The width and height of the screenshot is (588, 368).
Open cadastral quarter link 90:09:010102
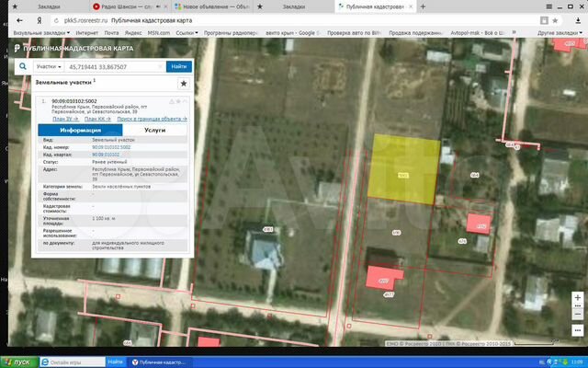(x=106, y=155)
